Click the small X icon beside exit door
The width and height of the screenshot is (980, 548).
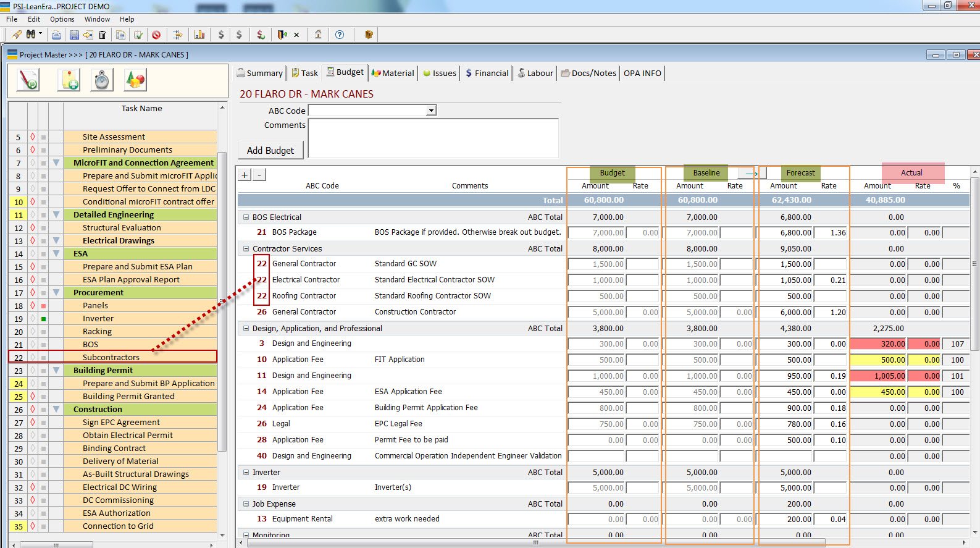coord(296,35)
